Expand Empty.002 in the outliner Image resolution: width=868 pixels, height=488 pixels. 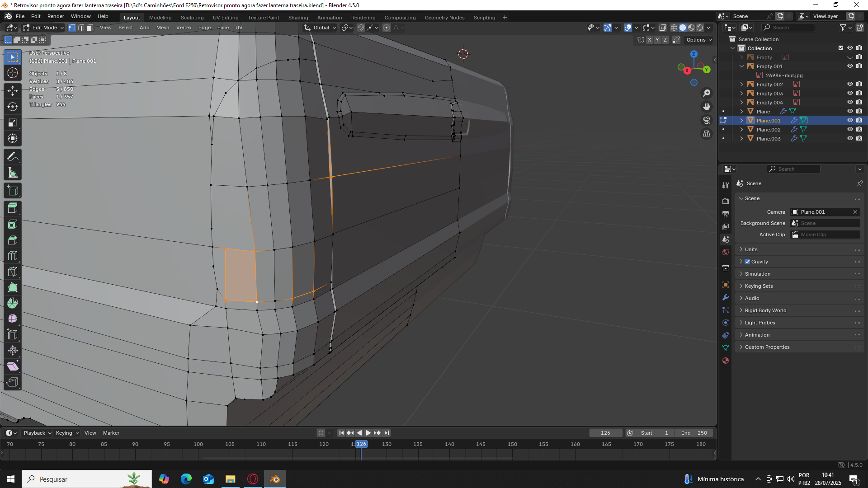point(741,84)
